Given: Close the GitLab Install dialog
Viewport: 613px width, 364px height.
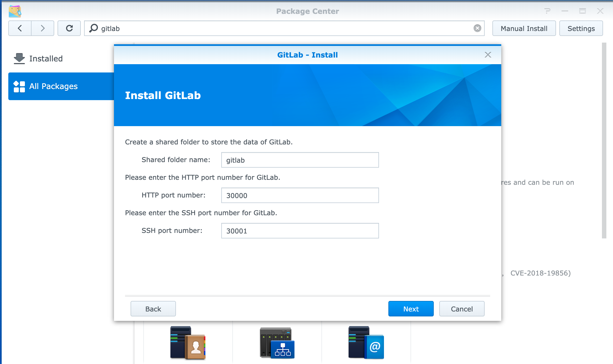Looking at the screenshot, I should click(488, 55).
